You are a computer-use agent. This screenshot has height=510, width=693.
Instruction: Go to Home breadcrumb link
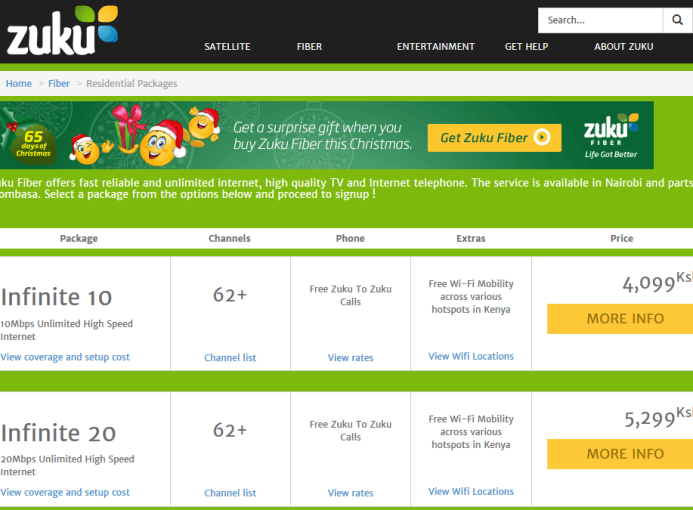19,84
